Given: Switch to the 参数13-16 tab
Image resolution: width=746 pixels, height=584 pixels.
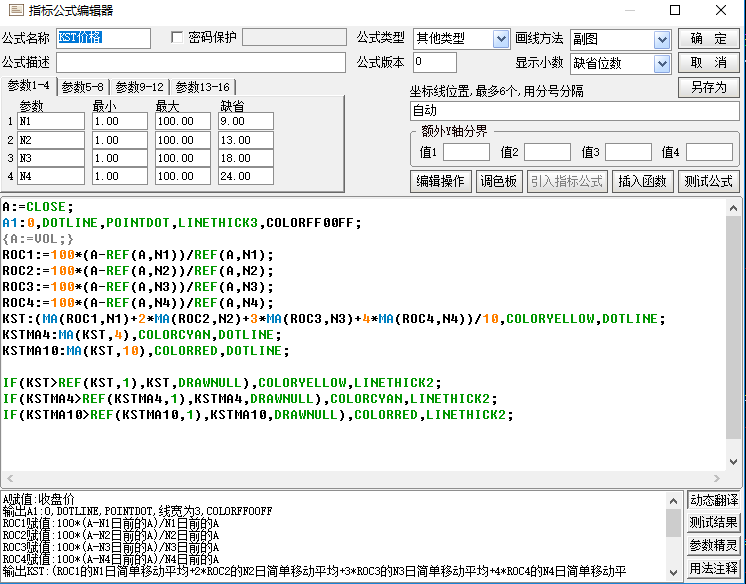Looking at the screenshot, I should tap(203, 87).
